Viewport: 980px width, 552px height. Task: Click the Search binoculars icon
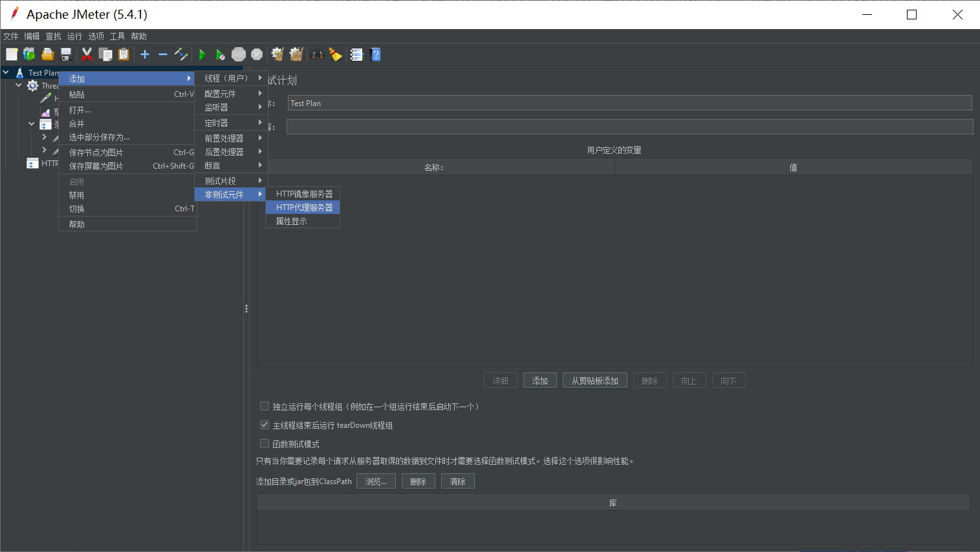point(317,54)
